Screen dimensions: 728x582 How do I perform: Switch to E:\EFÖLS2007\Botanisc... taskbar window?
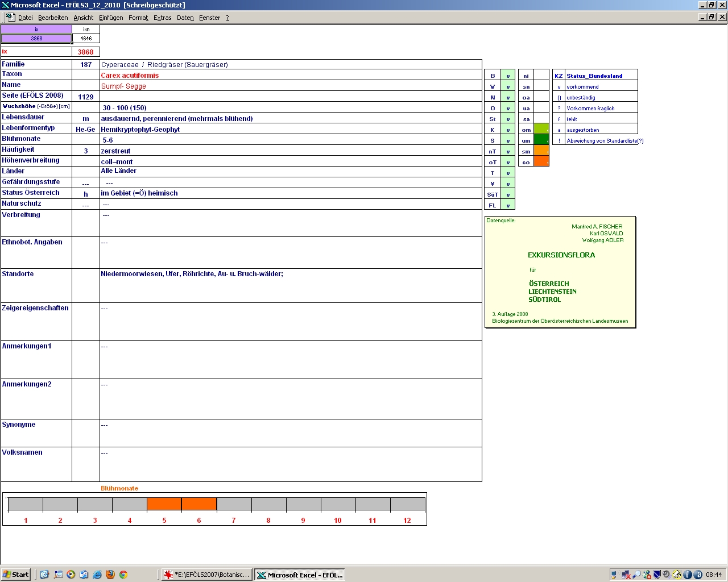(207, 575)
